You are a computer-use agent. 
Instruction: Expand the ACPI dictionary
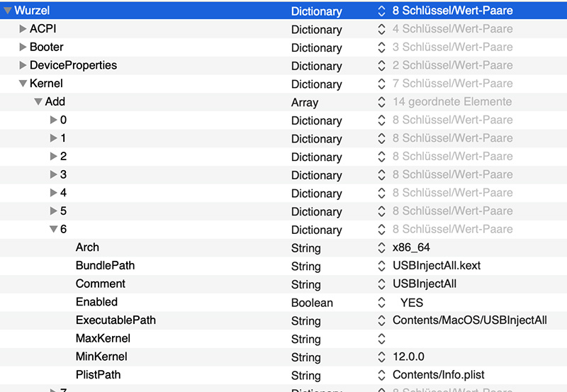point(23,29)
